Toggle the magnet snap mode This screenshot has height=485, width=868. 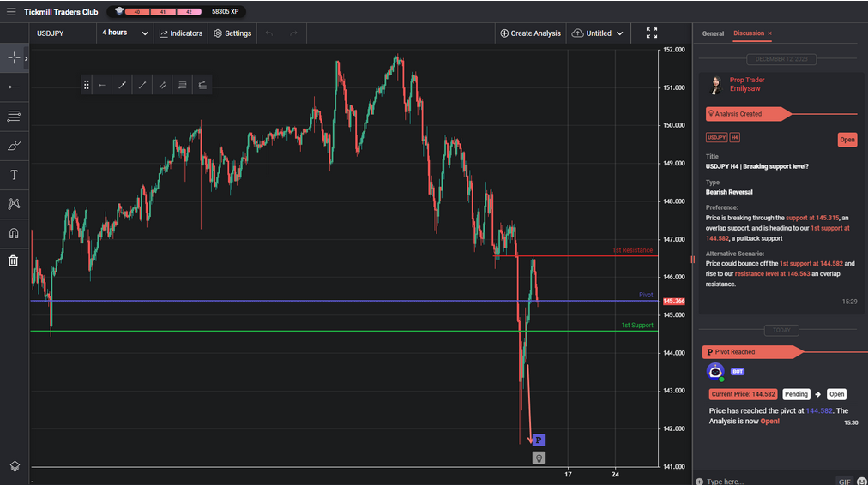[14, 233]
